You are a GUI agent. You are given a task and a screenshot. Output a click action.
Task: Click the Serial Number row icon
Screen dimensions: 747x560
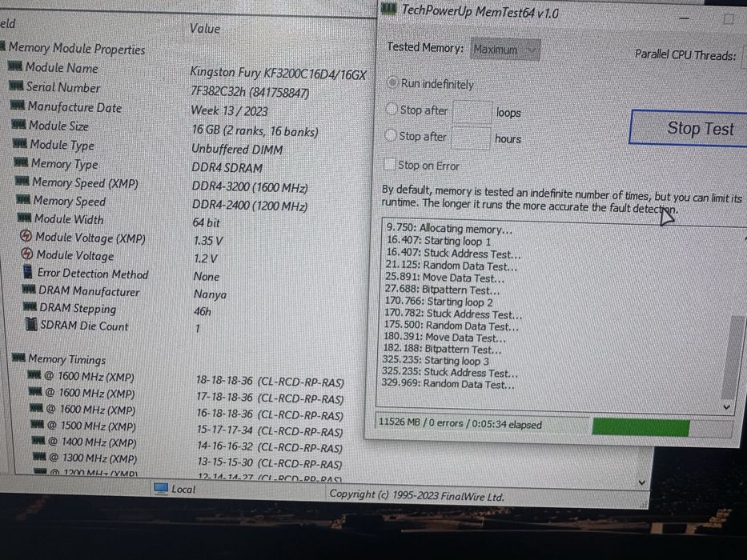tap(16, 86)
